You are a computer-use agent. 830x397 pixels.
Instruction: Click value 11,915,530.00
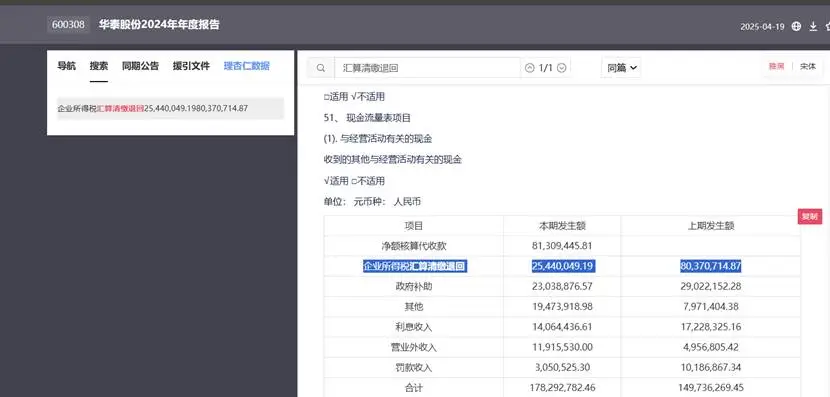pyautogui.click(x=562, y=347)
